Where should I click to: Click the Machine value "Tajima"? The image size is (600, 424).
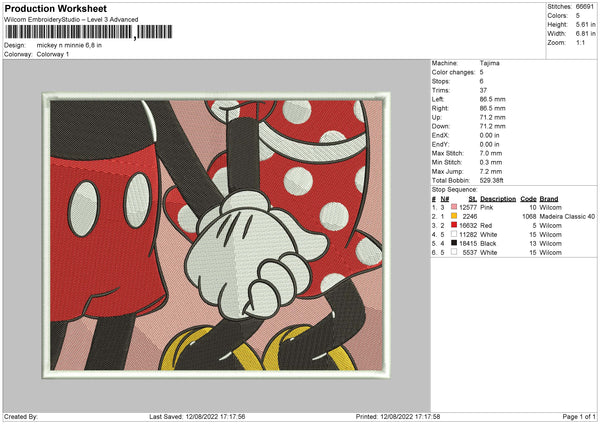point(489,63)
